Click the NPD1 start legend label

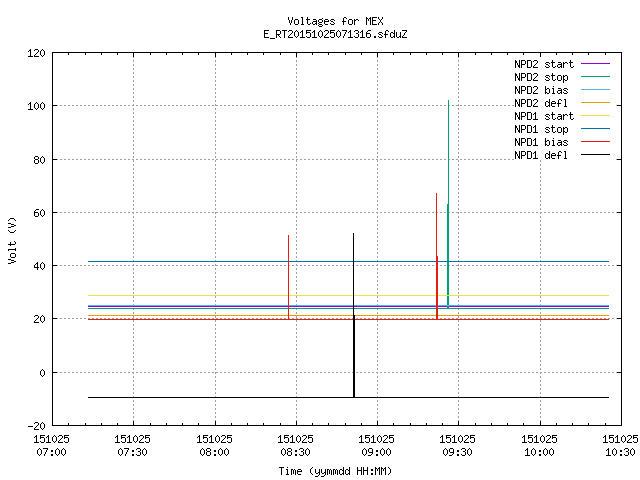coord(544,116)
